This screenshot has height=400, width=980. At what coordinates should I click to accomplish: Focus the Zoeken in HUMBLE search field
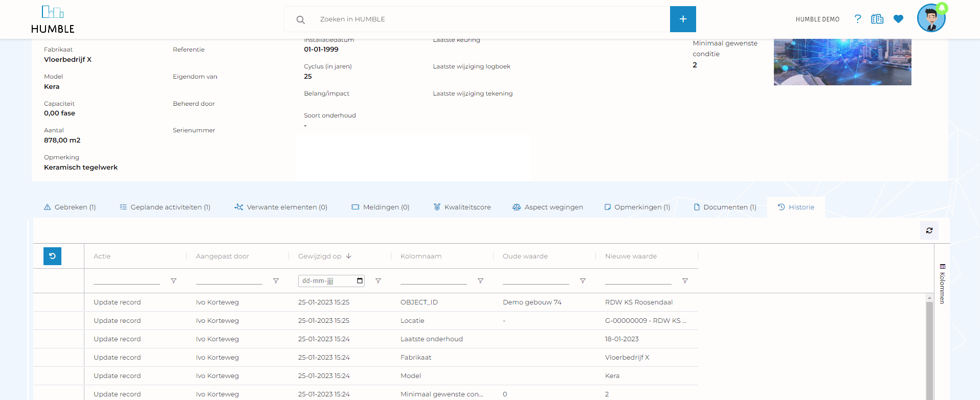[491, 19]
